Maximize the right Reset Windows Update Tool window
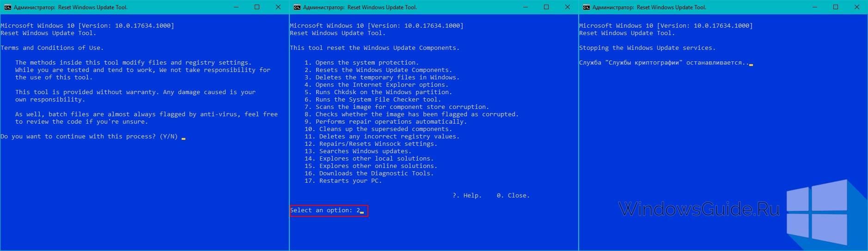The image size is (868, 251). point(836,7)
